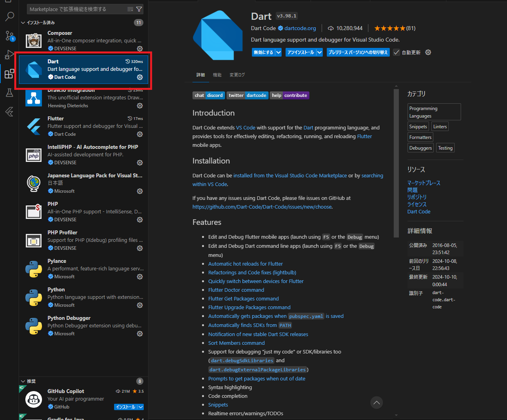
Task: Switch to the 機能 tab
Action: point(217,74)
